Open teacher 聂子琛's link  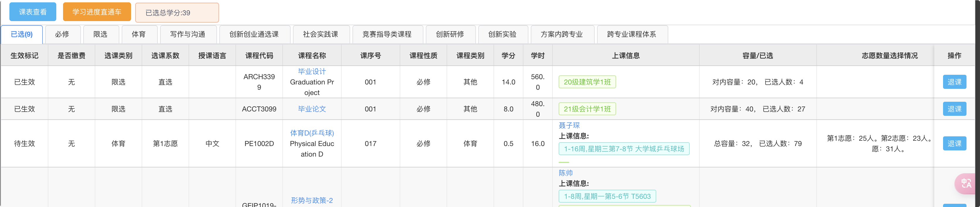tap(569, 125)
